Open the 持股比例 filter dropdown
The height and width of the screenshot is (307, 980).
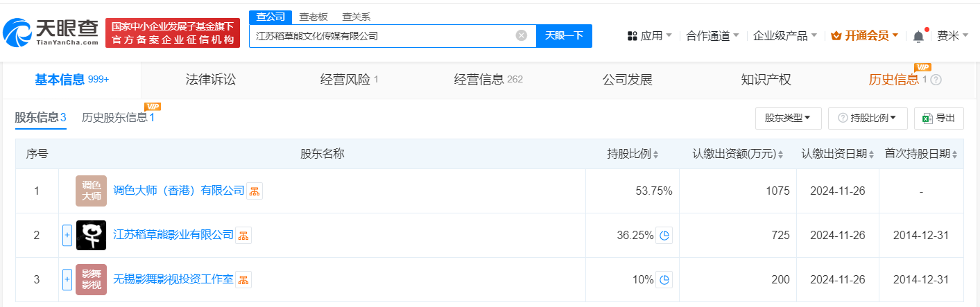pyautogui.click(x=868, y=119)
